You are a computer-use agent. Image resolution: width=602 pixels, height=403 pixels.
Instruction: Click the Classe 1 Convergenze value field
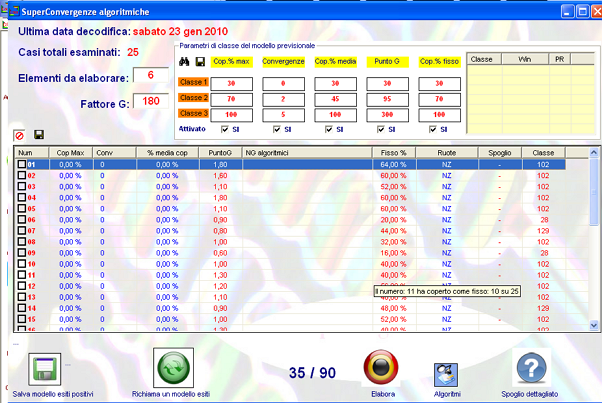[282, 84]
